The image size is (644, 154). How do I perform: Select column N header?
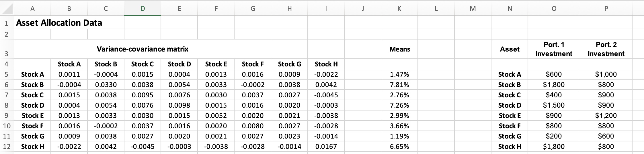click(510, 9)
